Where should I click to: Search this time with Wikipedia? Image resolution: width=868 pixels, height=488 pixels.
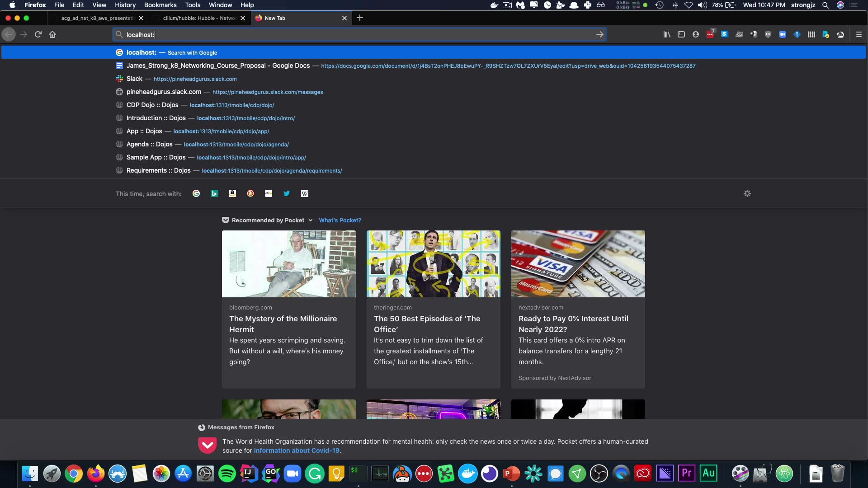pos(305,193)
